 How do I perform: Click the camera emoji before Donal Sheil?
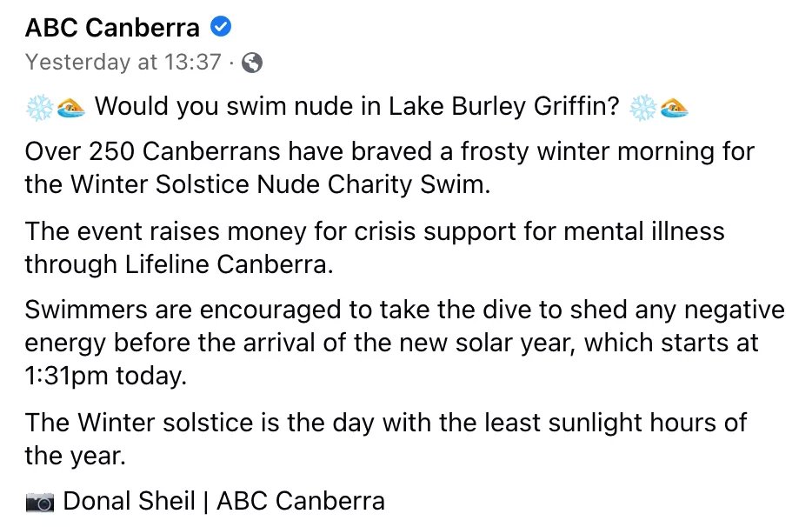[40, 502]
